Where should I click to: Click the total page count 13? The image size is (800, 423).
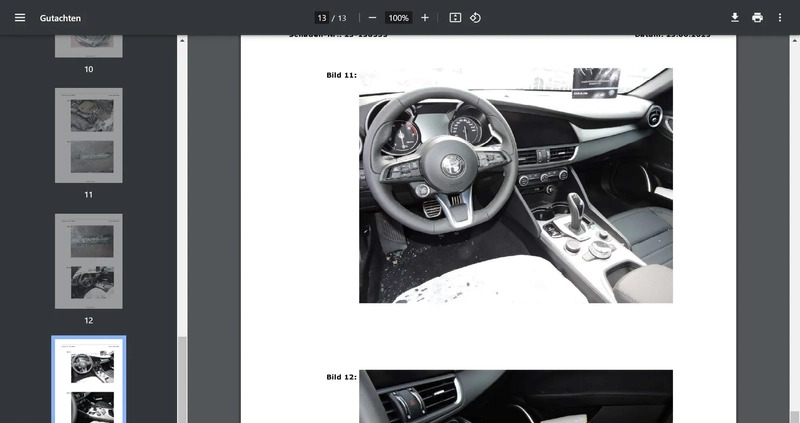342,18
